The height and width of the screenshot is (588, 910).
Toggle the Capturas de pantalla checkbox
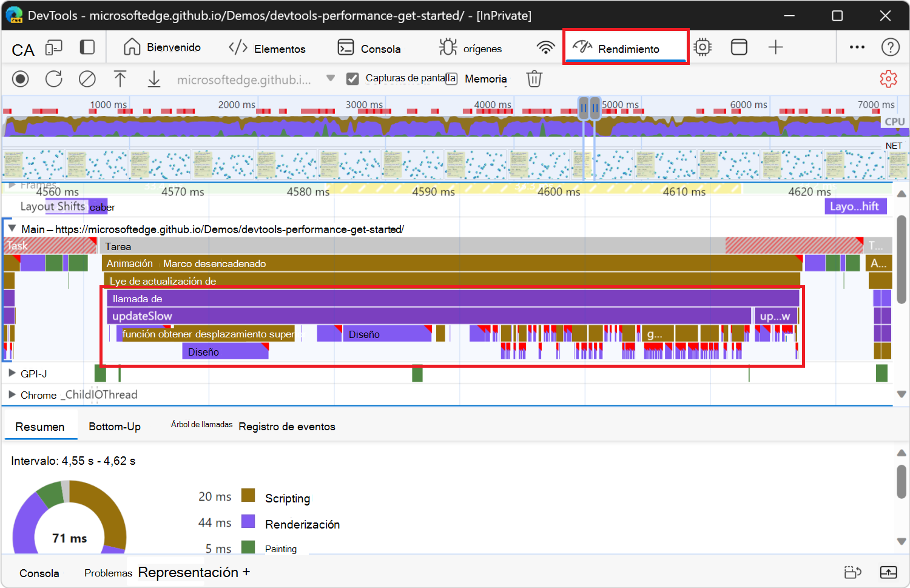tap(352, 79)
